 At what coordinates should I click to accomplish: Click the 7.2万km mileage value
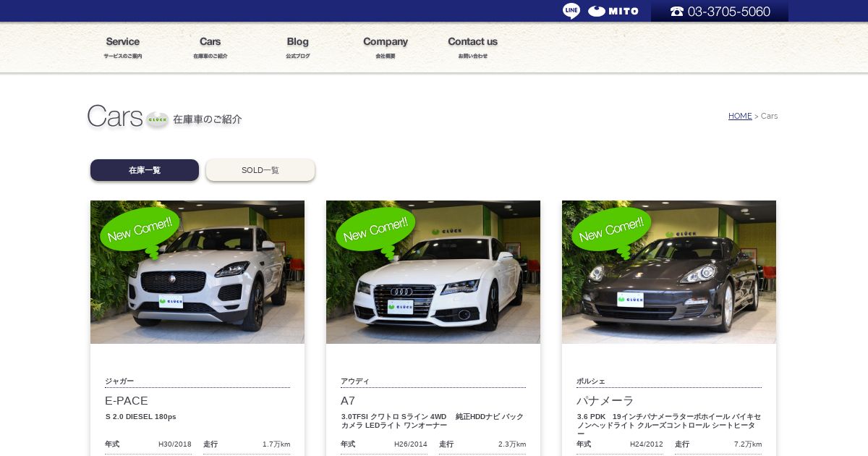pyautogui.click(x=748, y=444)
